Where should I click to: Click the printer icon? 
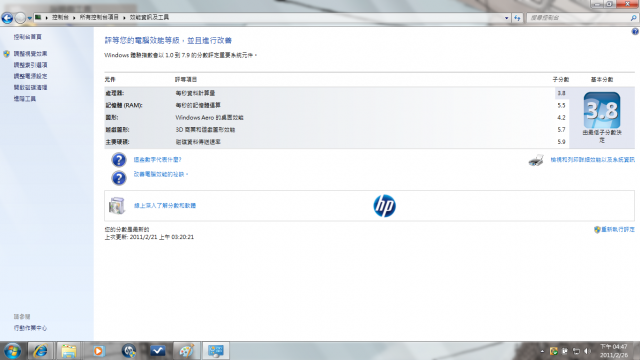pos(536,160)
